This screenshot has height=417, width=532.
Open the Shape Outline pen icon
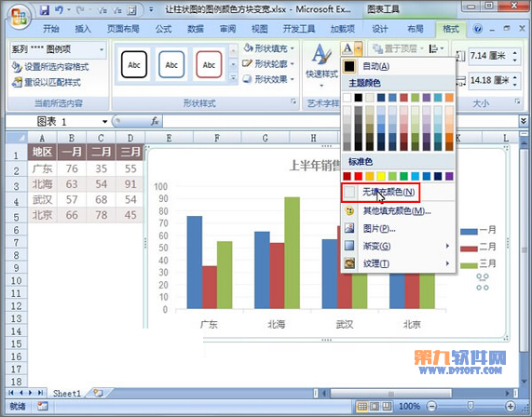click(247, 63)
